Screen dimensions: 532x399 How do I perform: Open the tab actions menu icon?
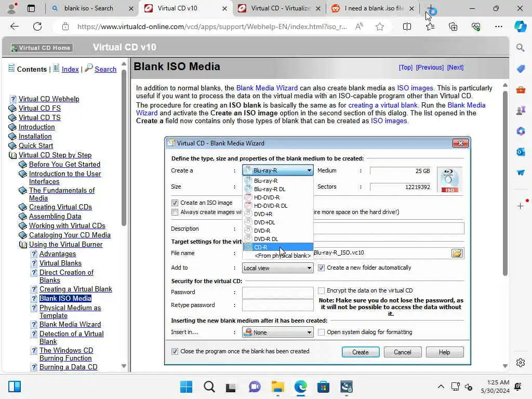pyautogui.click(x=31, y=8)
